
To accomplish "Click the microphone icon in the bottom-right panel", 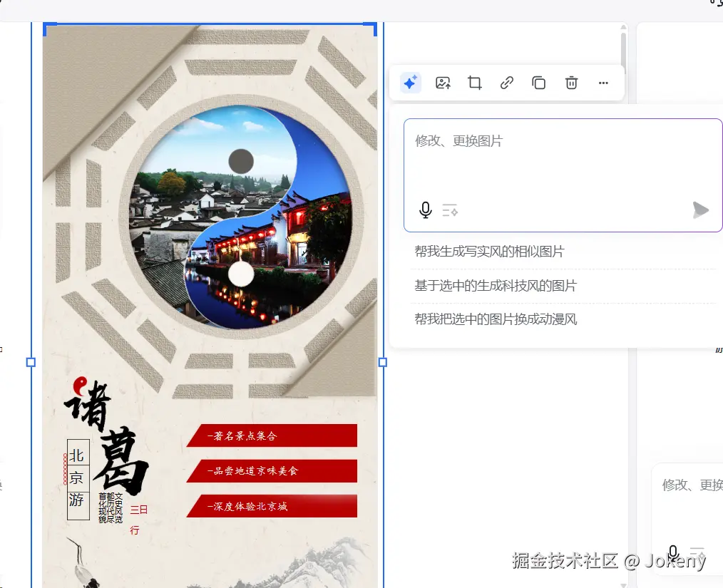I will point(672,553).
